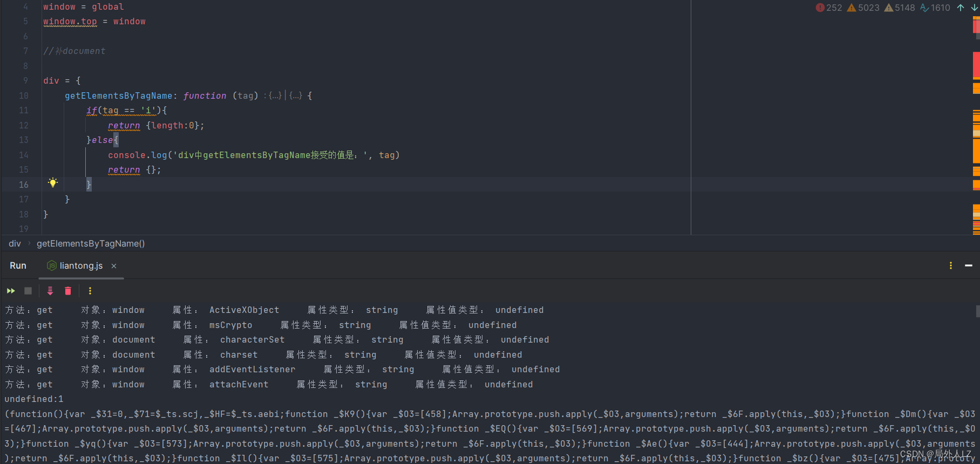
Task: Click the Stop process square icon
Action: coord(28,291)
